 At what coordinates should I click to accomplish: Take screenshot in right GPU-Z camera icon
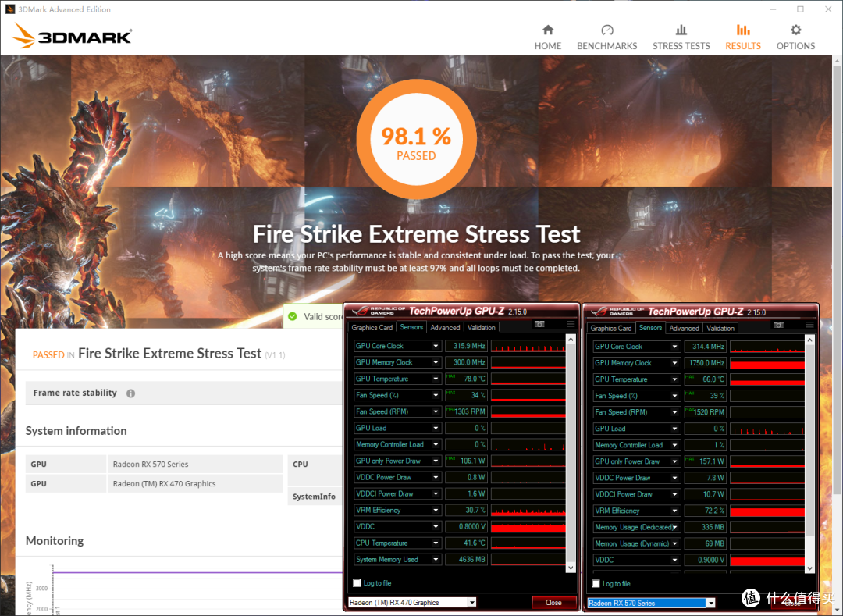pyautogui.click(x=778, y=325)
